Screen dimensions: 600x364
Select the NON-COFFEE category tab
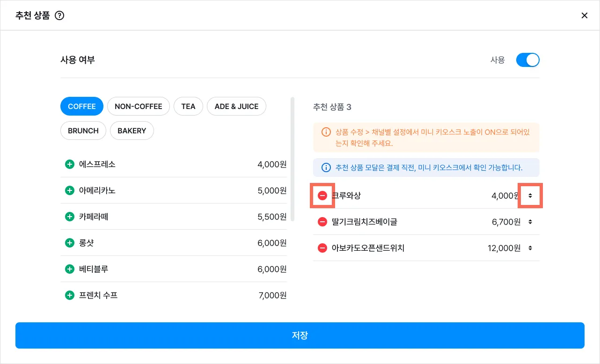(138, 106)
